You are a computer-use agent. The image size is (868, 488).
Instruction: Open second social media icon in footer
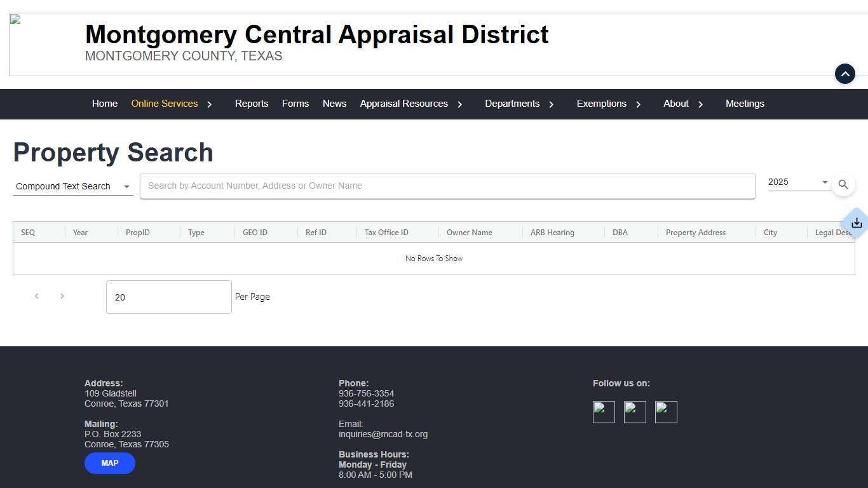[x=635, y=412]
